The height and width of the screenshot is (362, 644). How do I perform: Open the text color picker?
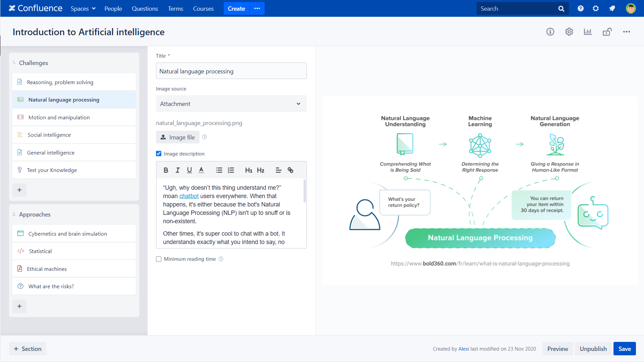(x=201, y=170)
